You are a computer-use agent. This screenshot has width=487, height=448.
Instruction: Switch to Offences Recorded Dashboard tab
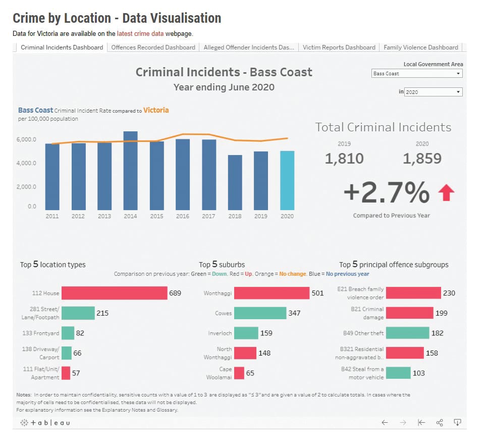[153, 47]
